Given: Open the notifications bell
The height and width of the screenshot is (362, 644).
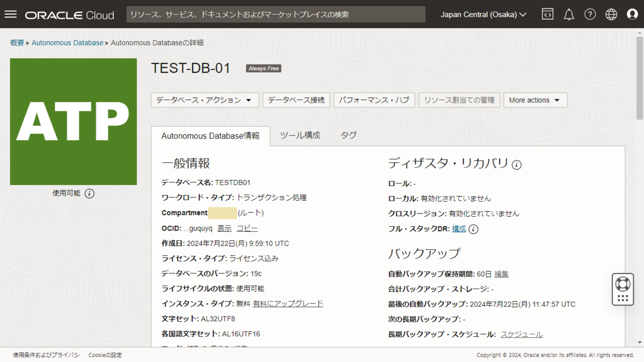Looking at the screenshot, I should coord(569,14).
